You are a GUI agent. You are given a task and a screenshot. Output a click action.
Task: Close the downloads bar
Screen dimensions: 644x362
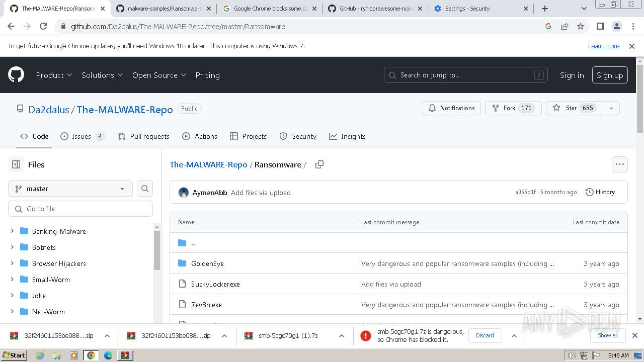tap(635, 335)
